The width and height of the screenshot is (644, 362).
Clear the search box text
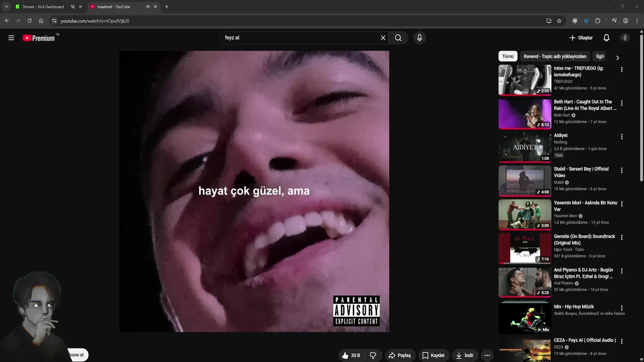[x=383, y=38]
